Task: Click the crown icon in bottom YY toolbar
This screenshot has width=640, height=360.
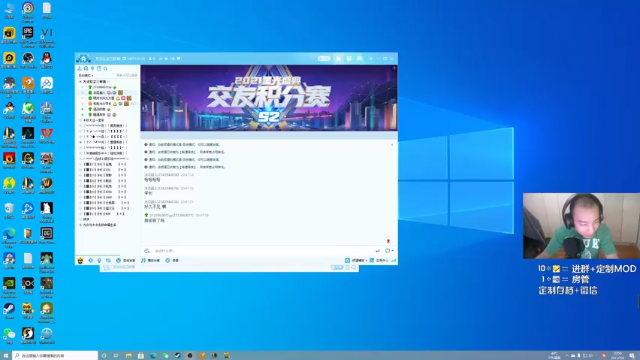Action: pos(80,260)
